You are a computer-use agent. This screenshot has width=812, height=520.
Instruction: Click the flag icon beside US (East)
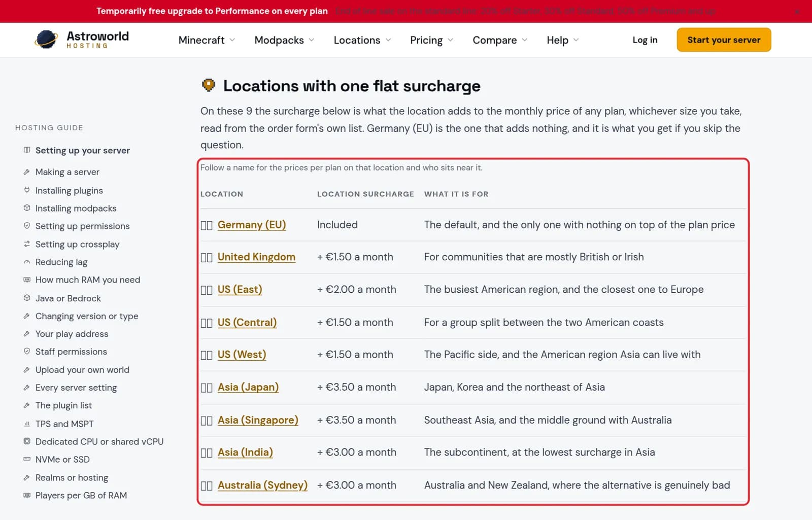[207, 290]
